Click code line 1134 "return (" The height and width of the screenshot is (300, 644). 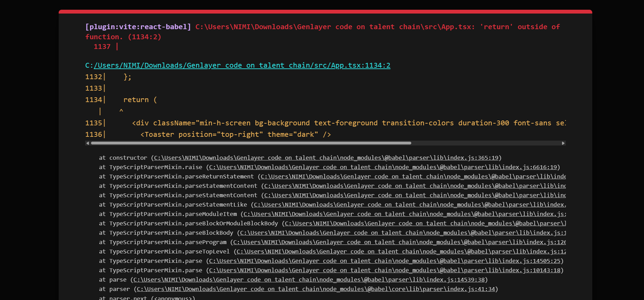121,100
